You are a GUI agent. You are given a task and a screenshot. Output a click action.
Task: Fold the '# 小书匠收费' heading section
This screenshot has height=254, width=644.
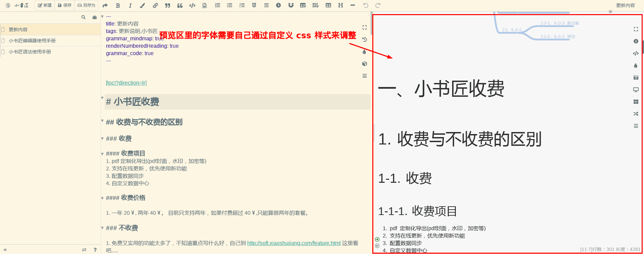pos(102,98)
